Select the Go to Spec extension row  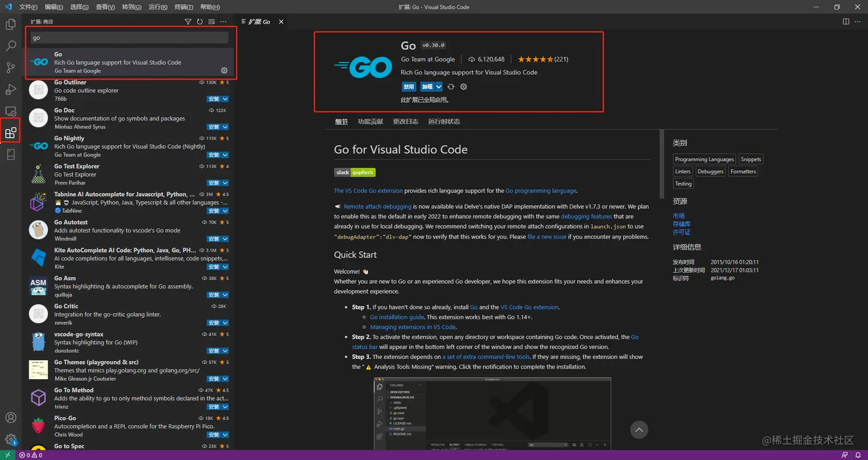[x=129, y=446]
